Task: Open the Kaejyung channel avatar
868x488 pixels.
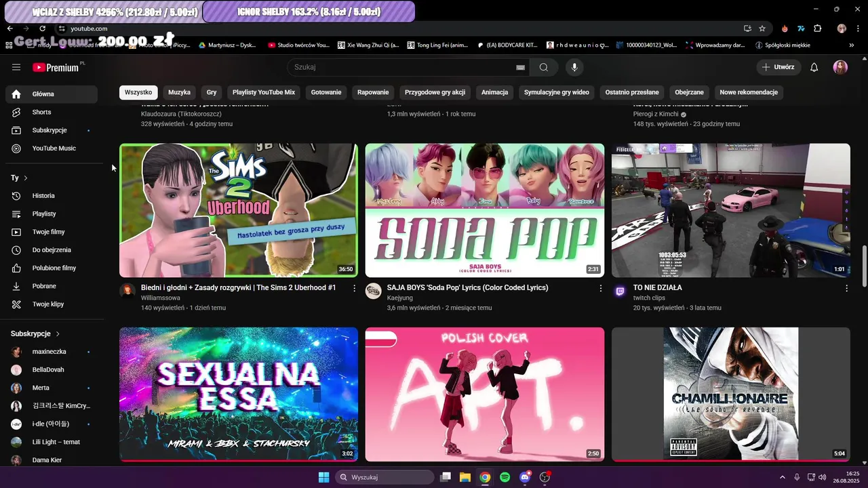Action: [374, 291]
